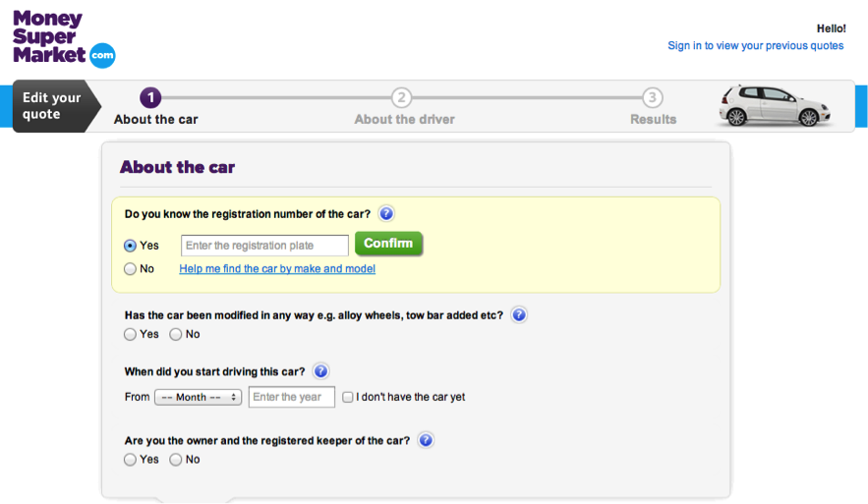868x504 pixels.
Task: Click step 1 circle in progress bar
Action: (x=150, y=97)
